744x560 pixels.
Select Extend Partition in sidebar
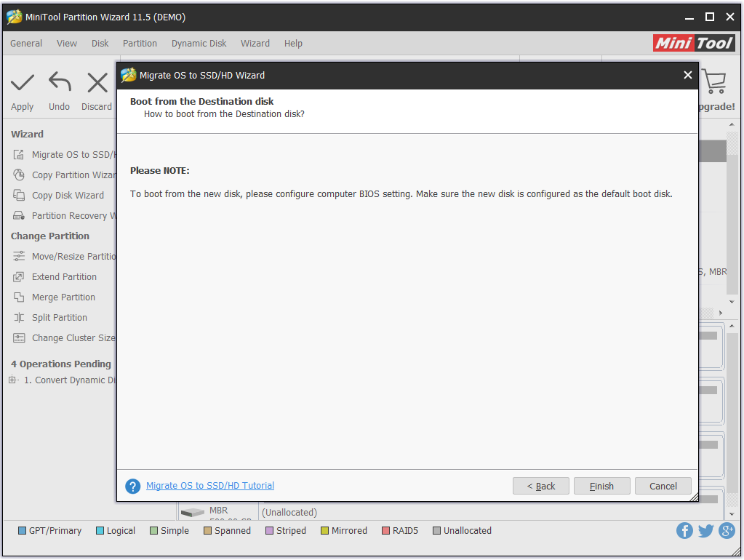pyautogui.click(x=64, y=277)
